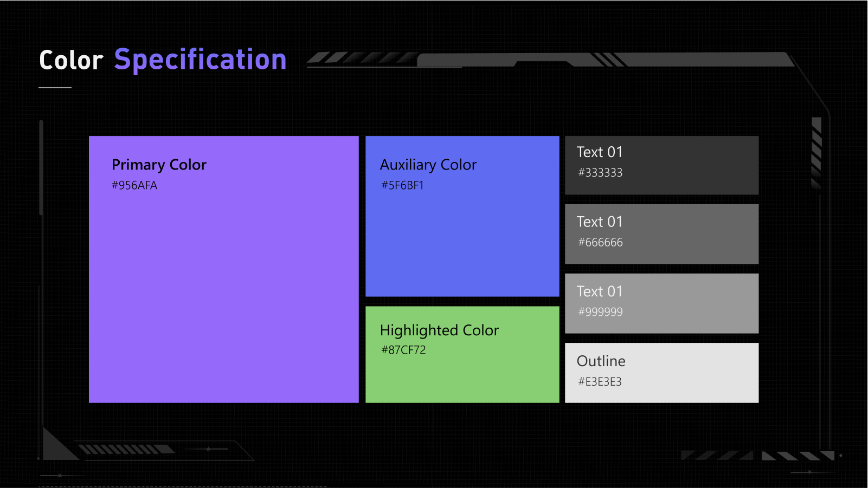Pick the #333333 dark text swatch
The width and height of the screenshot is (868, 488).
(661, 165)
